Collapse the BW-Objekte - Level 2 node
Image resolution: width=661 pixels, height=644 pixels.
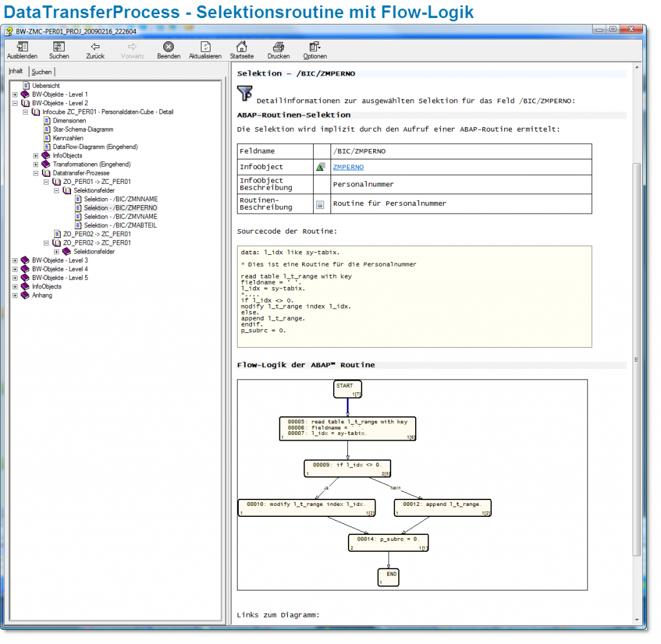click(15, 103)
